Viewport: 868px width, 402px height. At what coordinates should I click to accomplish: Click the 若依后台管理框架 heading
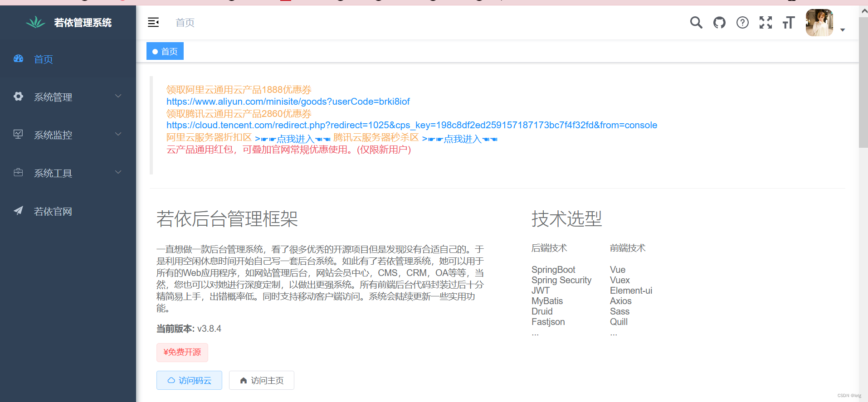tap(227, 219)
